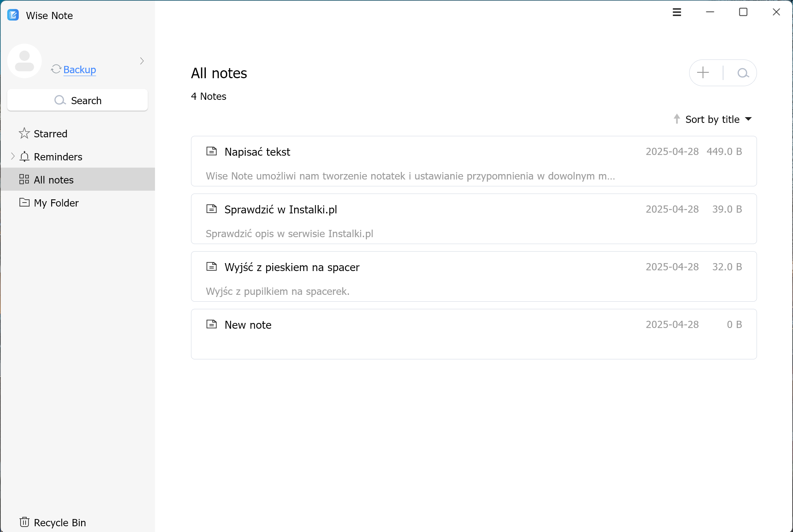The width and height of the screenshot is (793, 532).
Task: Toggle the sort direction arrow
Action: click(677, 119)
